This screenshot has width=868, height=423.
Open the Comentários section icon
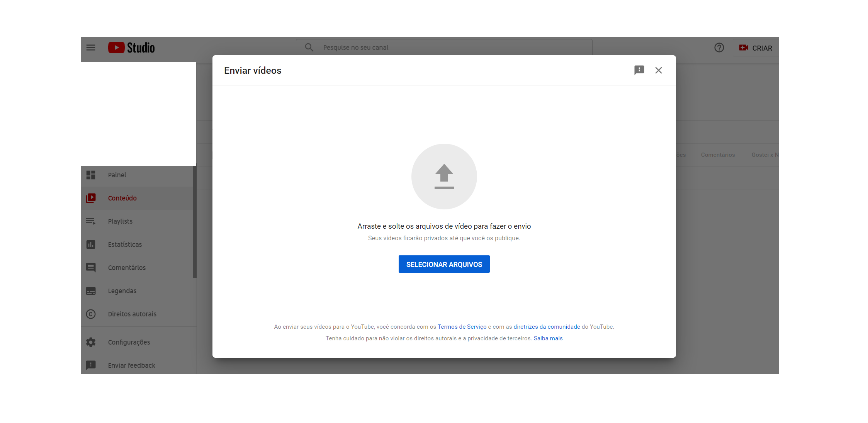(91, 267)
